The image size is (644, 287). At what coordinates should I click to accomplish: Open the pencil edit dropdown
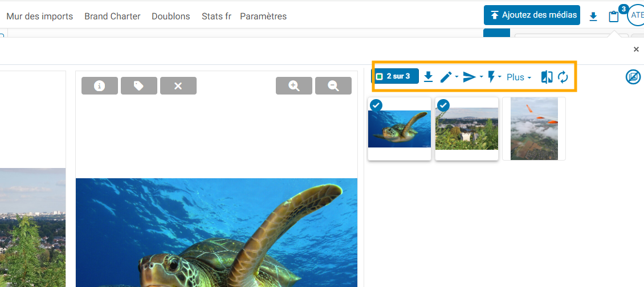(449, 77)
